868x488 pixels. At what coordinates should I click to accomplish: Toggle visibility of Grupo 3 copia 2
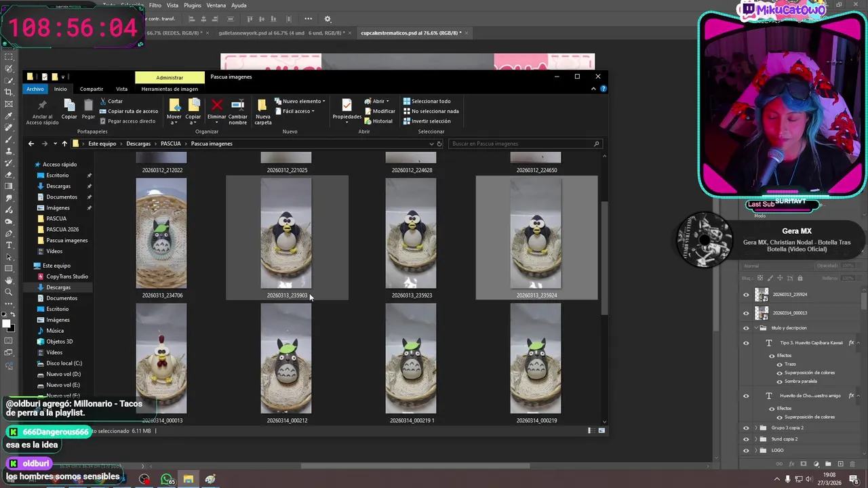746,428
